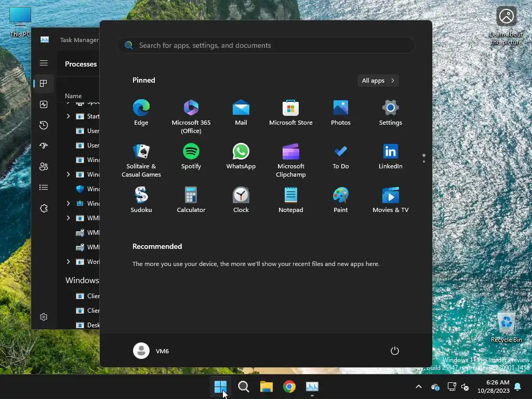Open taskbar Search
The height and width of the screenshot is (399, 532).
243,387
